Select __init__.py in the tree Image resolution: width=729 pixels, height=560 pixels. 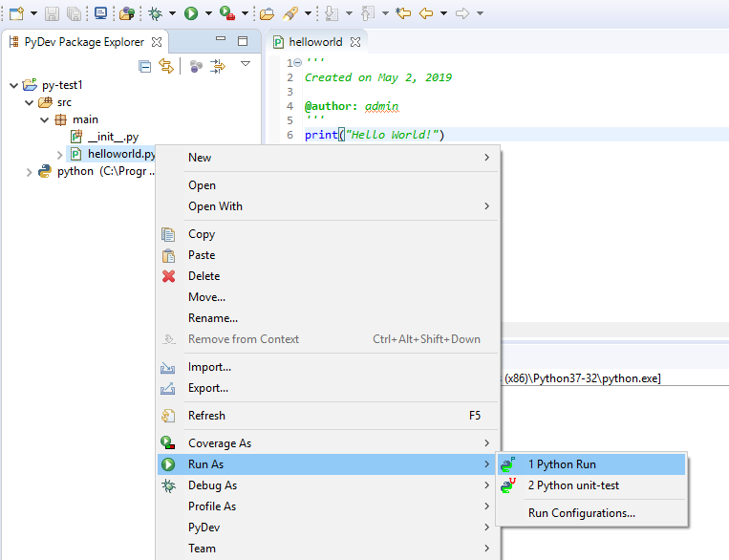coord(104,137)
